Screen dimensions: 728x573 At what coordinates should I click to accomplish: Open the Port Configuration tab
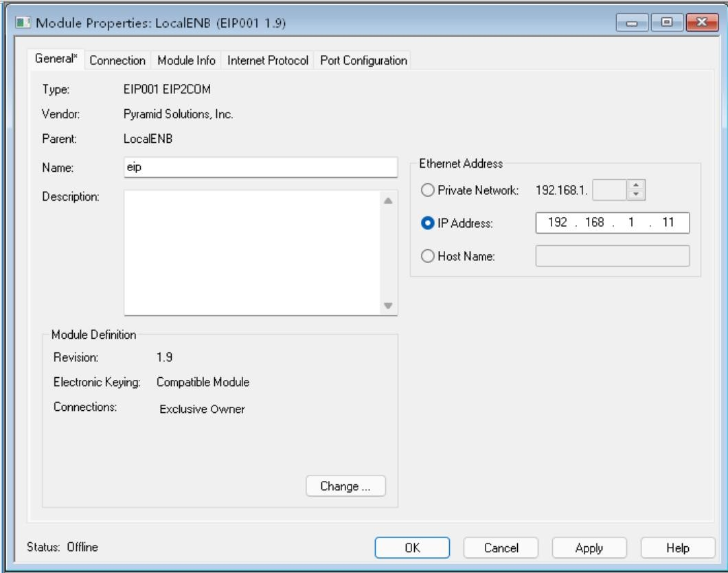(x=363, y=60)
